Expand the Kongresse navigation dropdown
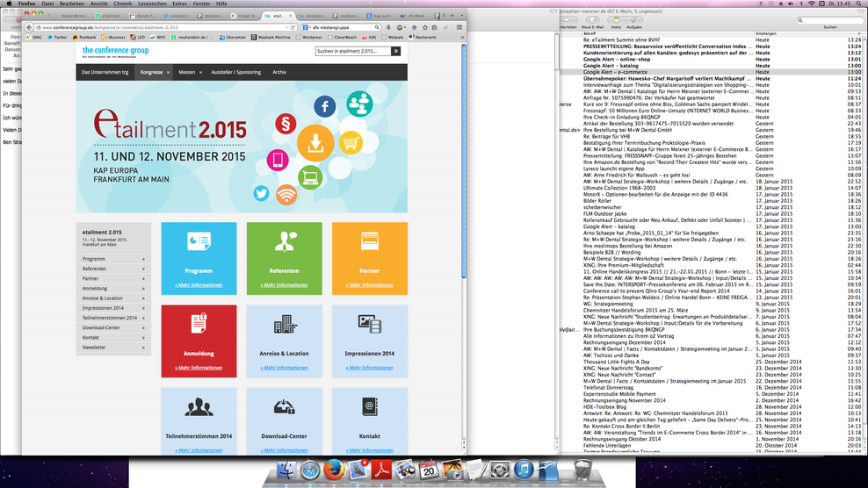 click(168, 73)
